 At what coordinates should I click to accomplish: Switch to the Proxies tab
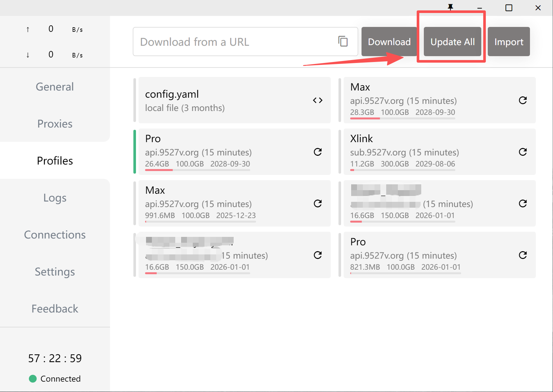(55, 124)
